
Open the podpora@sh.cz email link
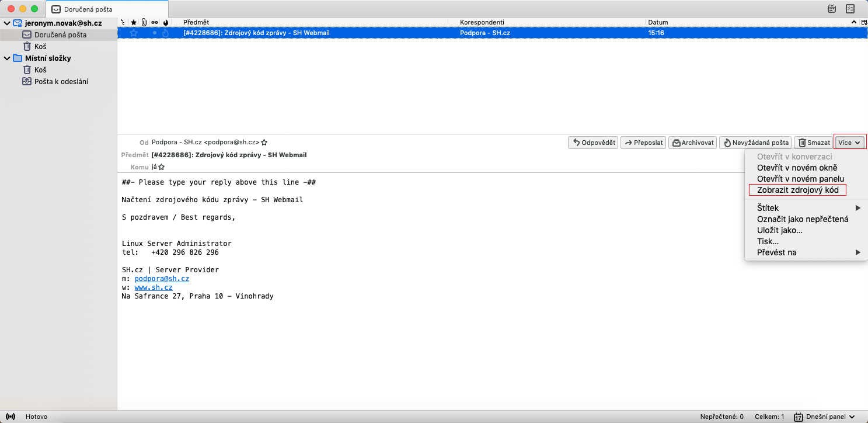(162, 279)
